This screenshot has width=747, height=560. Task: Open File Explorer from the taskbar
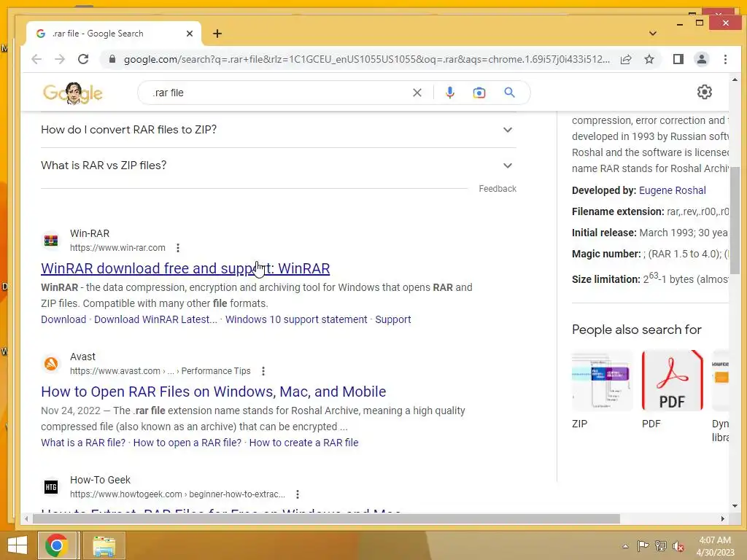[x=104, y=545]
